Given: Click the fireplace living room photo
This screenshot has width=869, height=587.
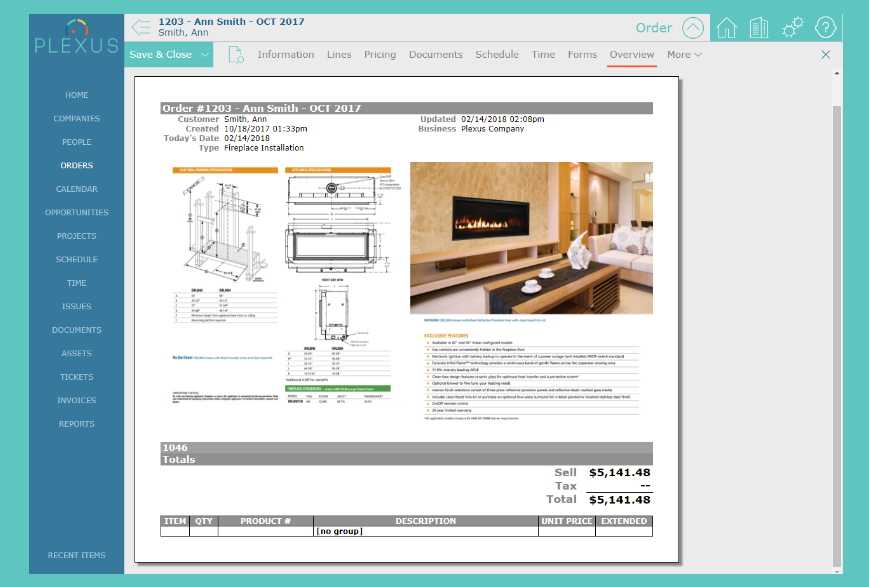Looking at the screenshot, I should [x=531, y=238].
